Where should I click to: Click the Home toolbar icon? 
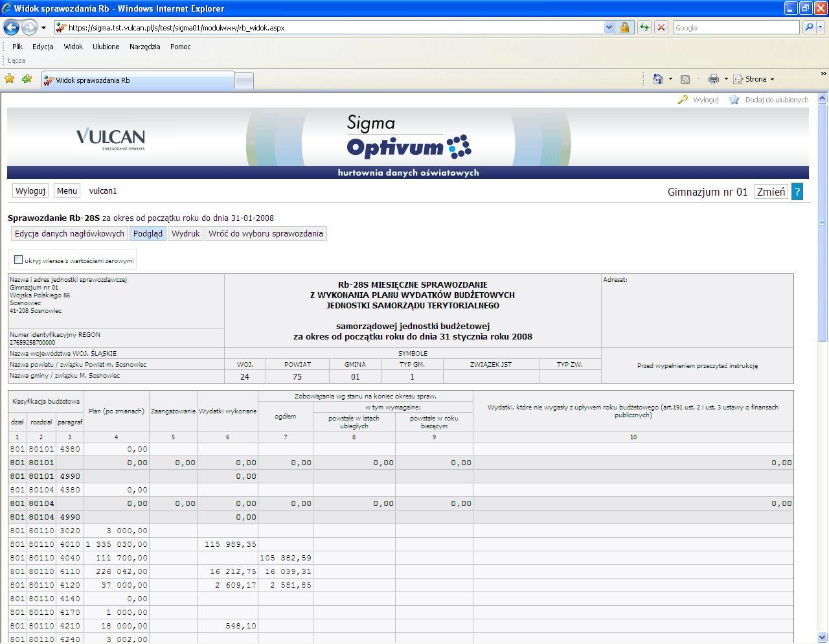click(658, 79)
